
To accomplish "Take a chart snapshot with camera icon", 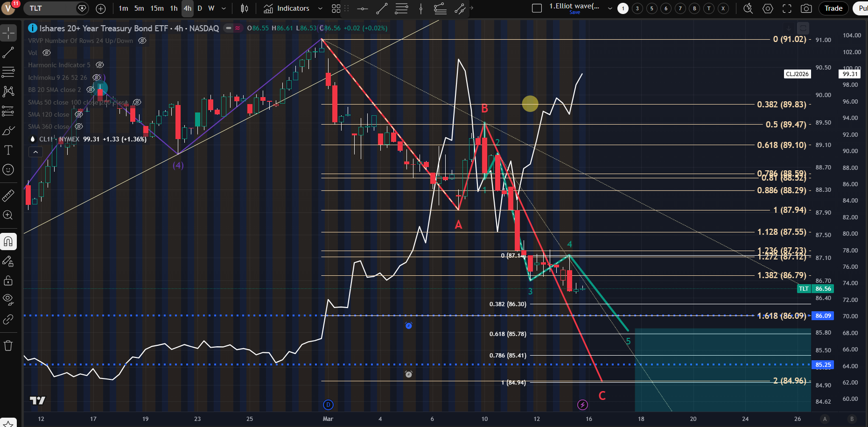I will click(x=806, y=8).
